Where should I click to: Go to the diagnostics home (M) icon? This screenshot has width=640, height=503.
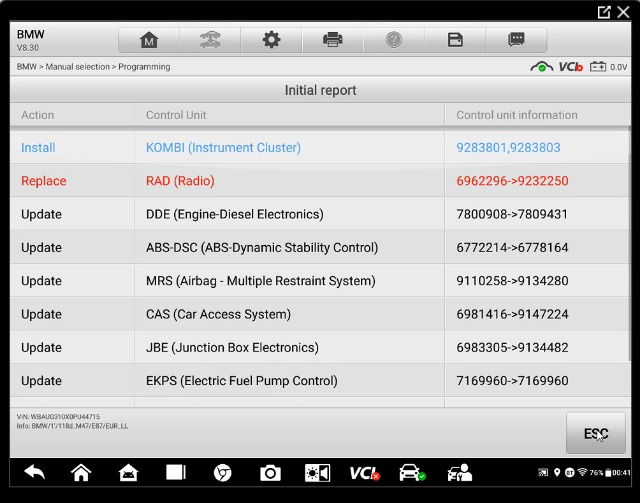pyautogui.click(x=149, y=40)
